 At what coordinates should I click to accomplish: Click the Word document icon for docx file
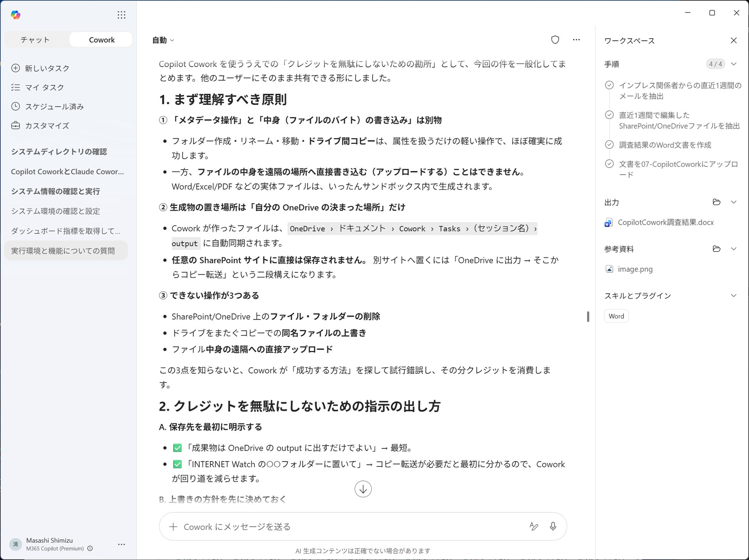point(609,223)
